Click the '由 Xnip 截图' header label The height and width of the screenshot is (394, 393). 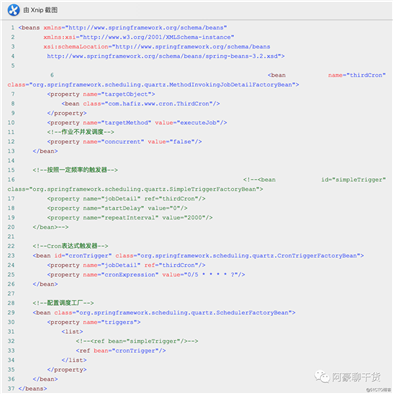pyautogui.click(x=40, y=10)
